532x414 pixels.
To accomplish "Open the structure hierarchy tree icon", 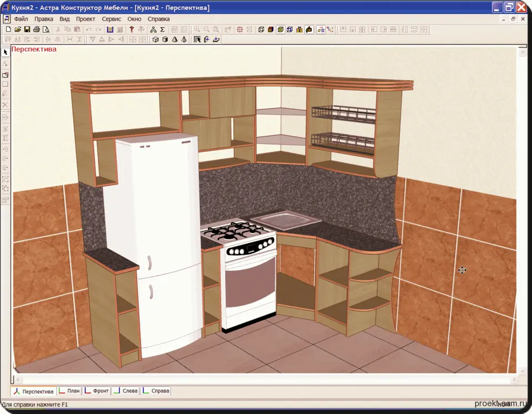I will point(153,29).
